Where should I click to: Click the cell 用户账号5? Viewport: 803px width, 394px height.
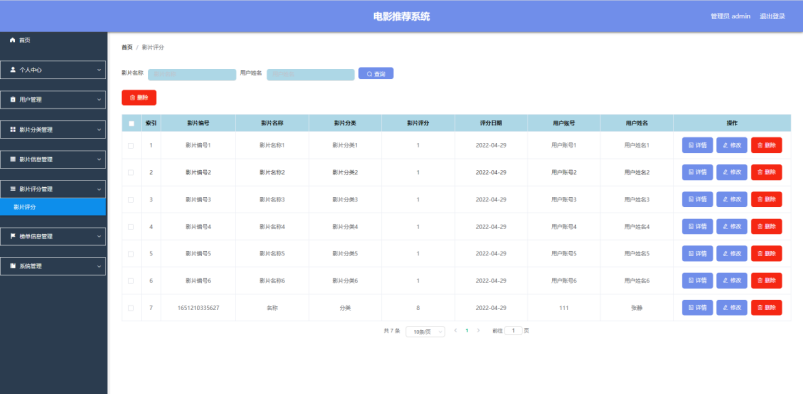click(564, 254)
